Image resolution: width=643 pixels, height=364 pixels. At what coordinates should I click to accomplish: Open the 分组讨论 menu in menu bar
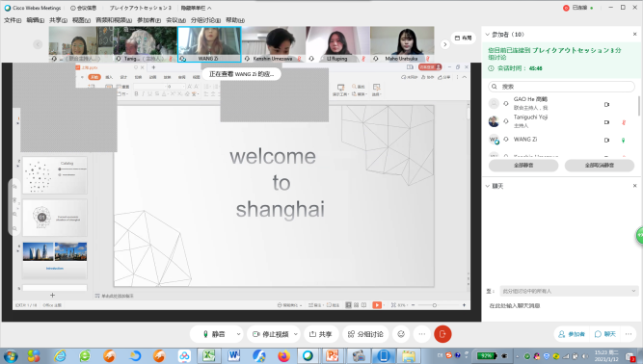tap(205, 20)
